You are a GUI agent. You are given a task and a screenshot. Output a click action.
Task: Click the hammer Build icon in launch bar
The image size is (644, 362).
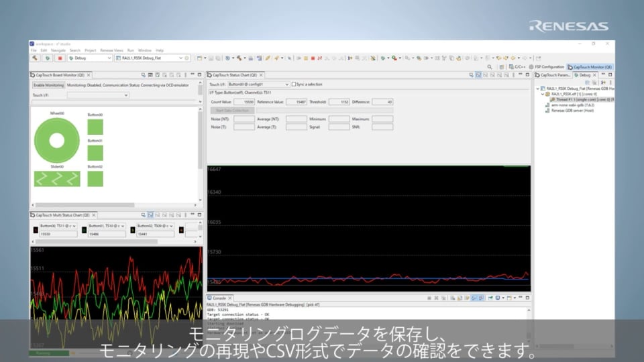point(35,58)
